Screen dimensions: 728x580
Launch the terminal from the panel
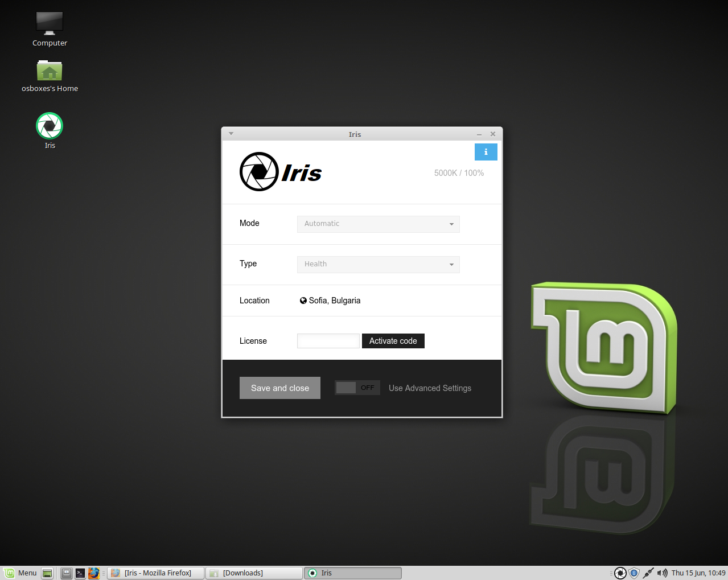(80, 573)
